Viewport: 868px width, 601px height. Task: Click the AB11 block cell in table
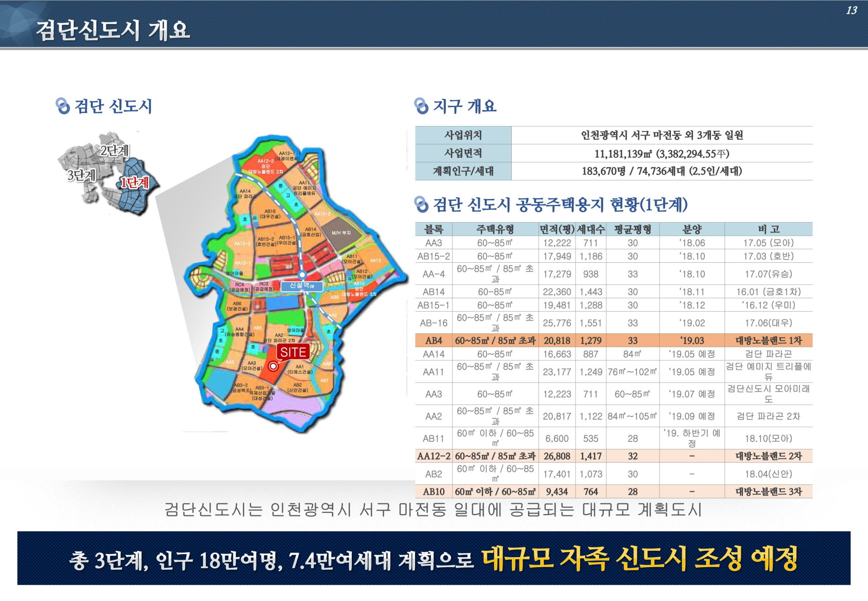point(434,438)
